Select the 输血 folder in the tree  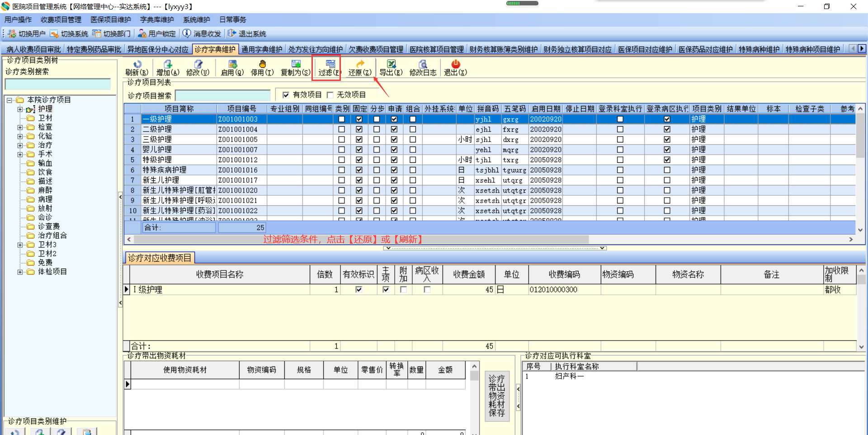[x=45, y=163]
